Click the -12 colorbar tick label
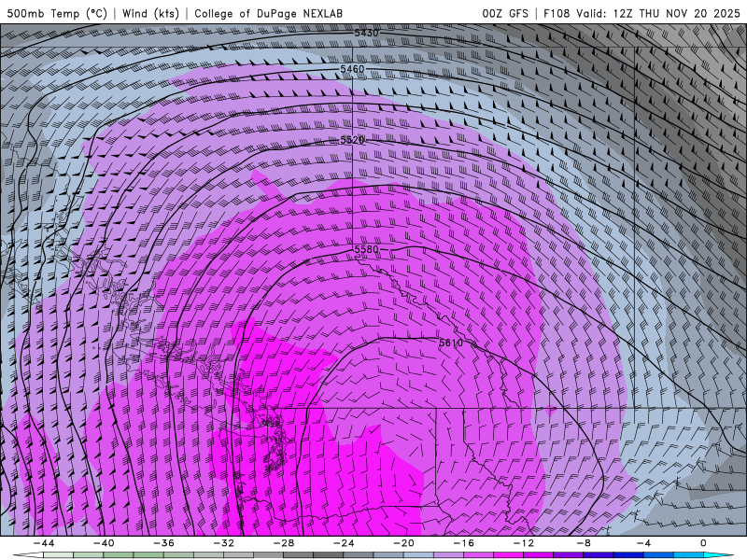This screenshot has width=747, height=560. [524, 543]
